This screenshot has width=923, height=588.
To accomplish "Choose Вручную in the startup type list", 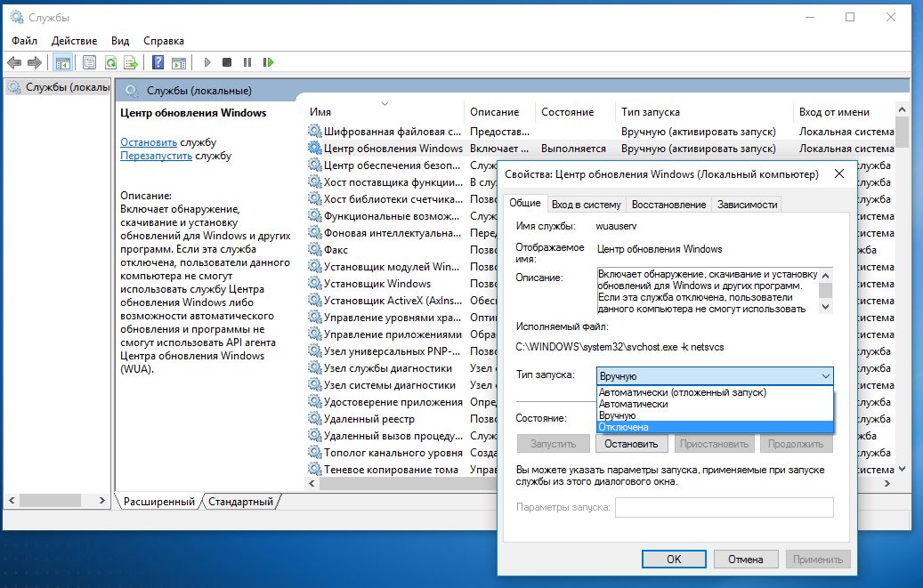I will [716, 415].
